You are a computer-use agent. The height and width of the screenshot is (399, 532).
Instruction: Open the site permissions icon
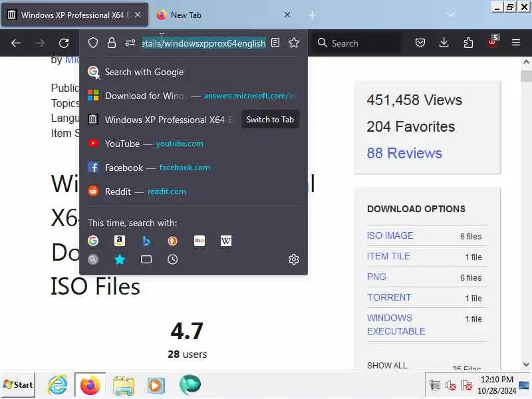(130, 43)
